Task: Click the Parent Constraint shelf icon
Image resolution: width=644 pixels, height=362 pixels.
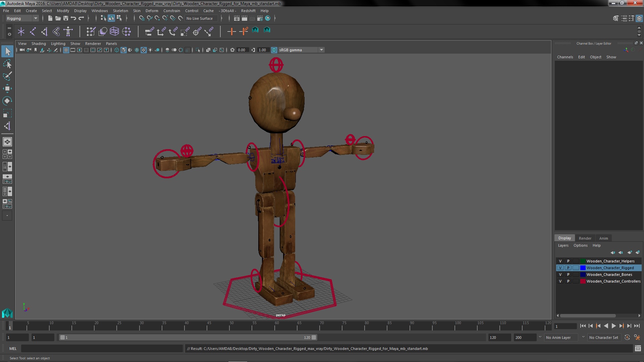Action: [x=149, y=32]
